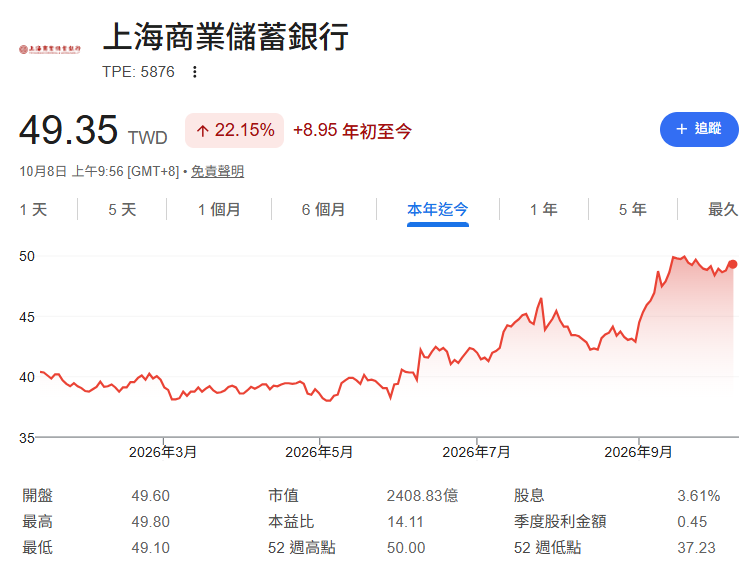Click the 2026年9月 axis label

[x=638, y=452]
